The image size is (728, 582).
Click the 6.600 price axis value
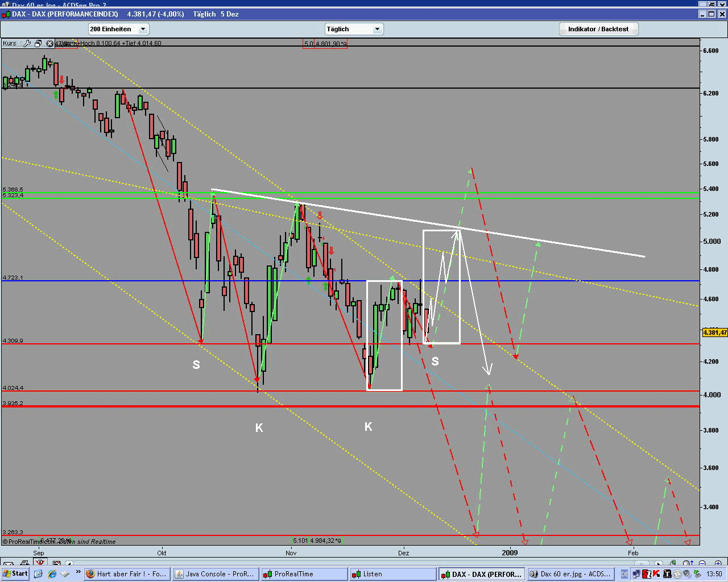(711, 51)
